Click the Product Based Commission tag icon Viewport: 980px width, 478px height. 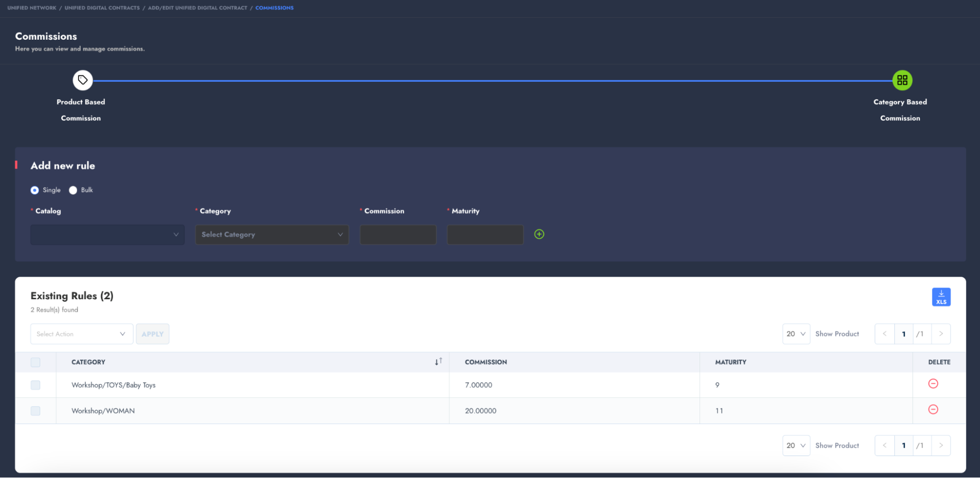(82, 80)
